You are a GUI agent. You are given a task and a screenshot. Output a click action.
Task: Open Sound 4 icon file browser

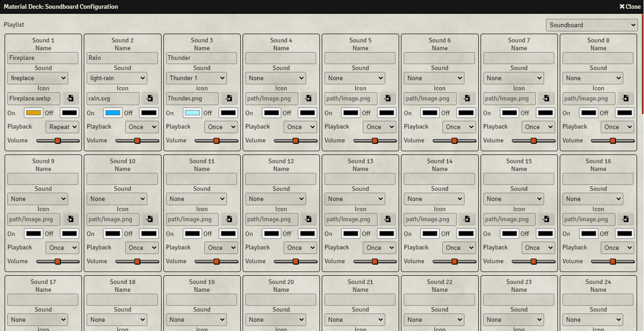pyautogui.click(x=308, y=99)
